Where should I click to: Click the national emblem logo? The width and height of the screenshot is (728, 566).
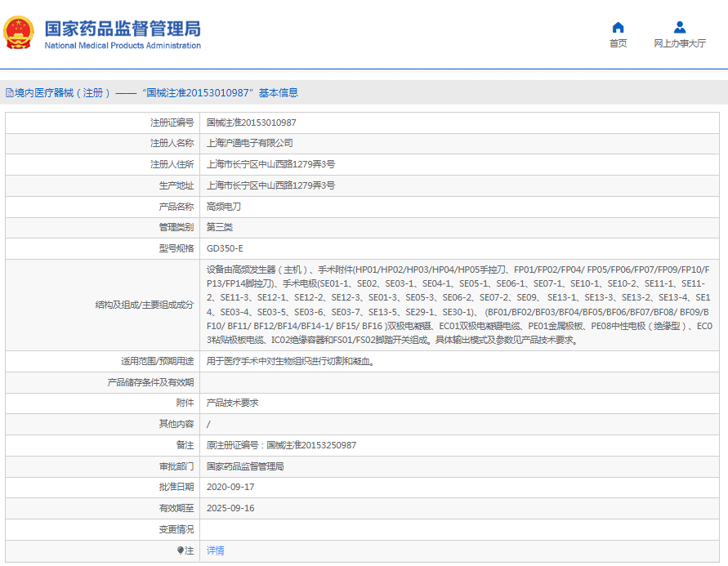[x=19, y=33]
